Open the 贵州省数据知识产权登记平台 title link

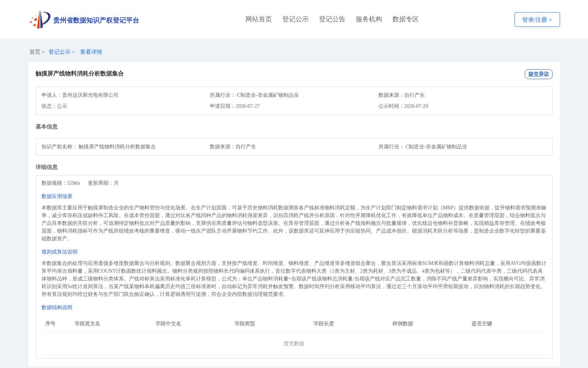(x=96, y=20)
